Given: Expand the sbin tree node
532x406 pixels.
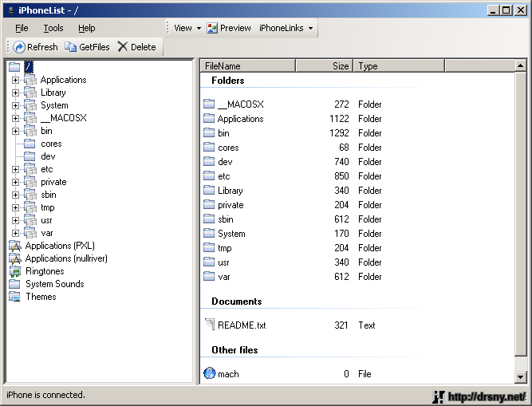Looking at the screenshot, I should coord(15,195).
